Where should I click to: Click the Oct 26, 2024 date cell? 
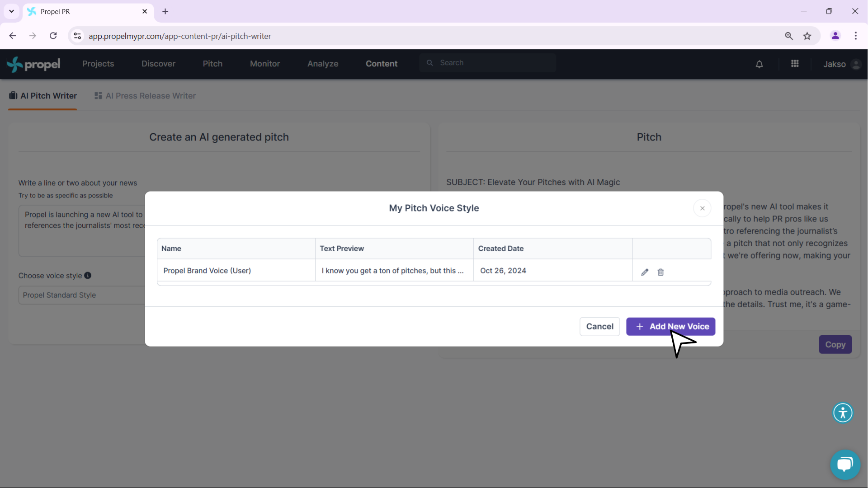[x=553, y=271]
